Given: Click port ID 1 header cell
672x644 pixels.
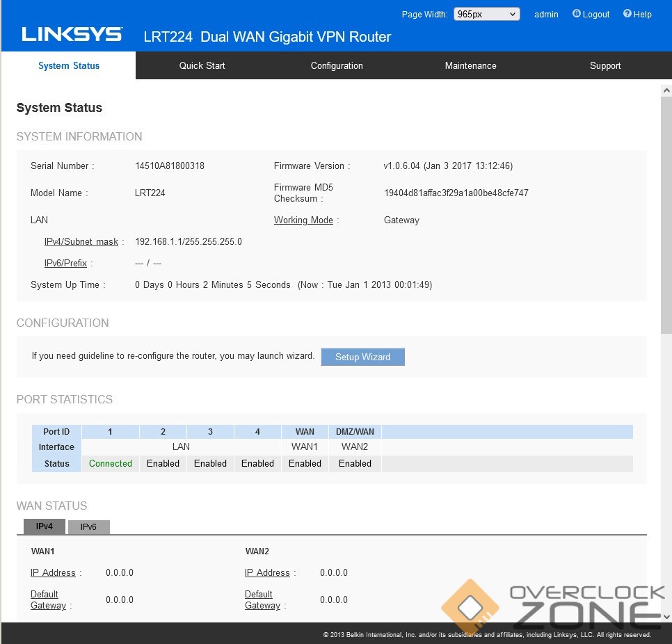Looking at the screenshot, I should coord(110,431).
